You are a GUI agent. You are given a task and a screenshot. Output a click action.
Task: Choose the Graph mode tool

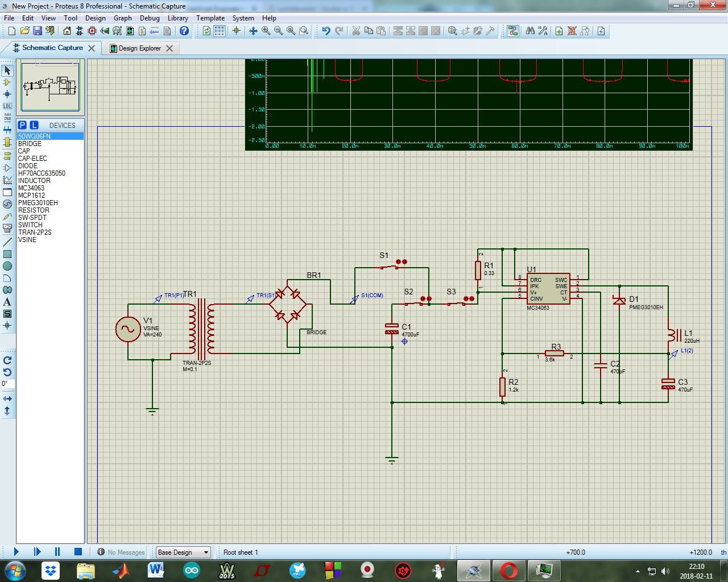(7, 180)
